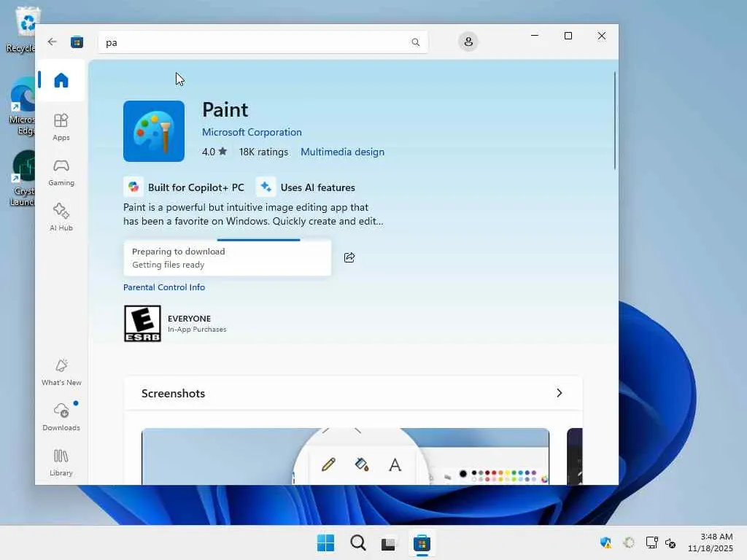The image size is (747, 560).
Task: Open Apps section in sidebar
Action: [x=61, y=127]
